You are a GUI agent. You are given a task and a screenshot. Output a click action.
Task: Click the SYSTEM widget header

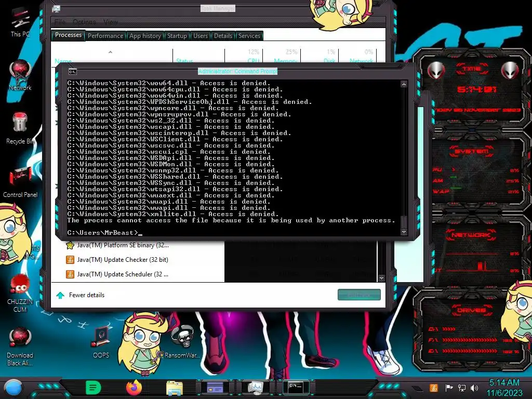point(472,151)
